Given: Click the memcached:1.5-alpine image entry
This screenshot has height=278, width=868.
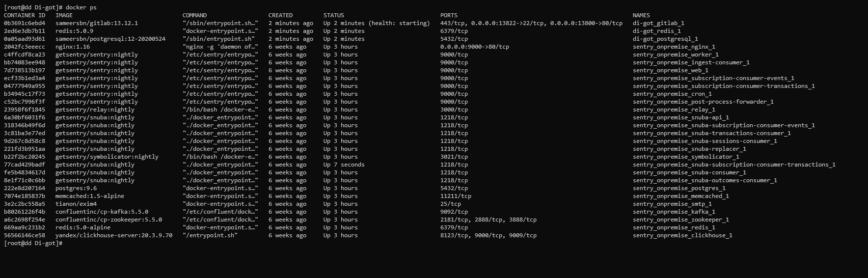Looking at the screenshot, I should coord(90,196).
